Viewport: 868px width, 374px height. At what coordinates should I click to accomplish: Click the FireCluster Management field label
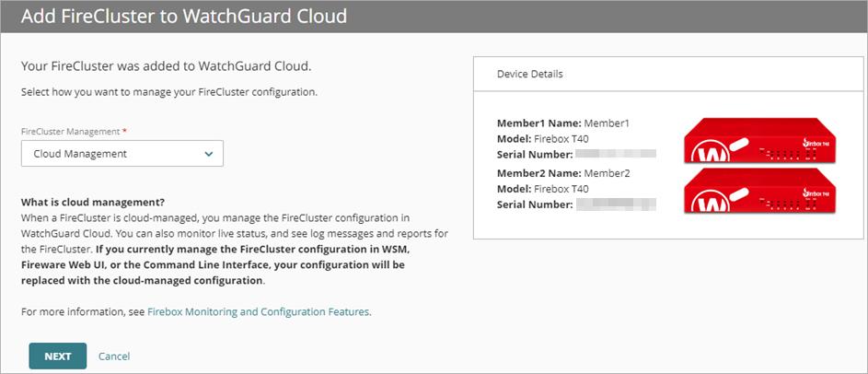(x=70, y=132)
